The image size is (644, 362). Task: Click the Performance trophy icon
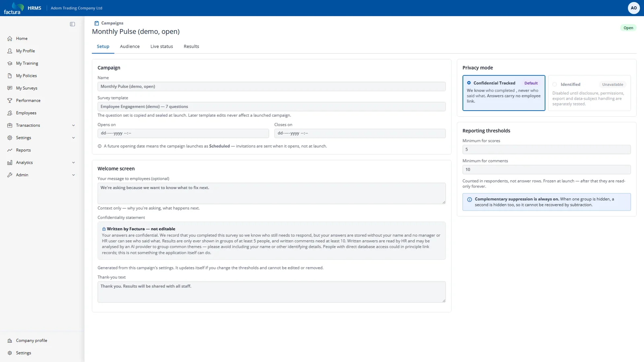[x=10, y=101]
